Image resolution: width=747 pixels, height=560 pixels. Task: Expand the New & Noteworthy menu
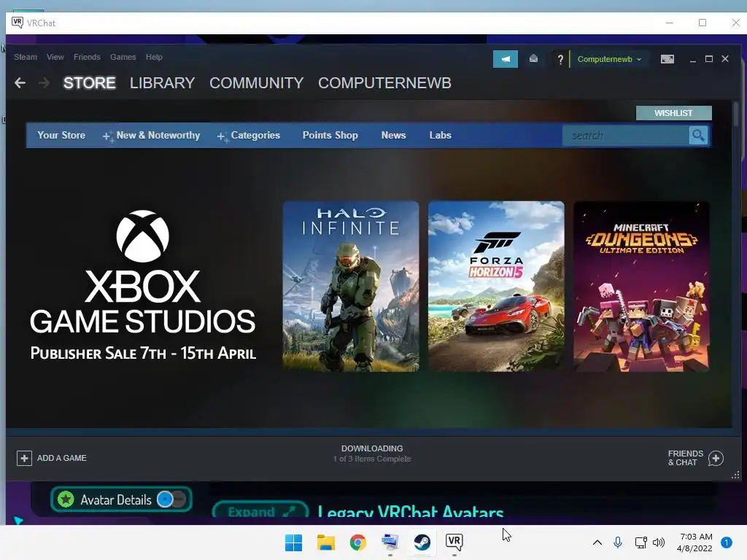152,136
